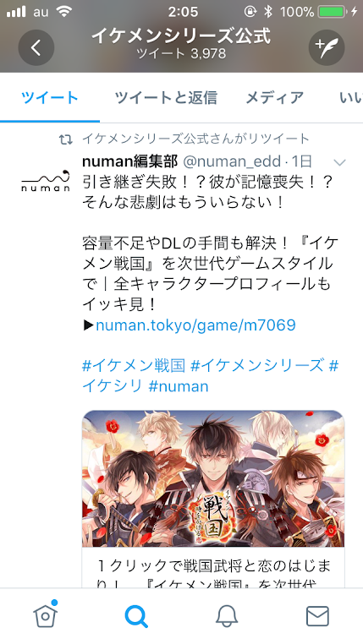Open the Home tab in bottom bar

46,615
